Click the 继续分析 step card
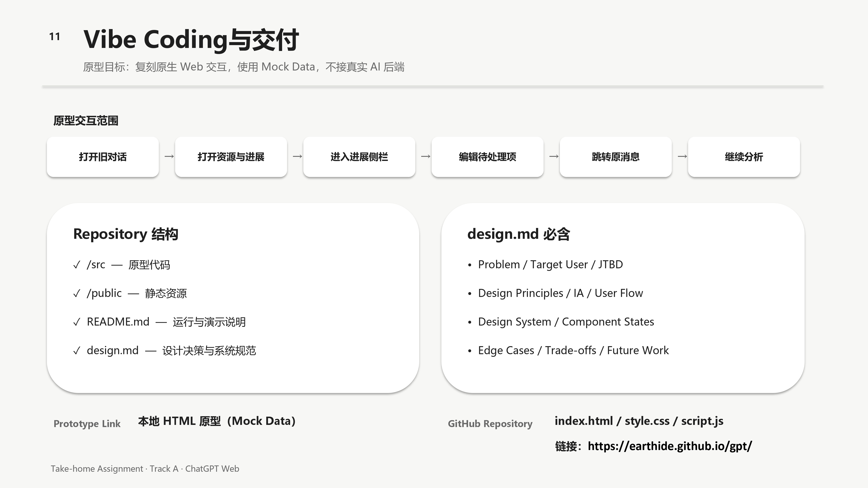The width and height of the screenshot is (868, 488). 744,157
